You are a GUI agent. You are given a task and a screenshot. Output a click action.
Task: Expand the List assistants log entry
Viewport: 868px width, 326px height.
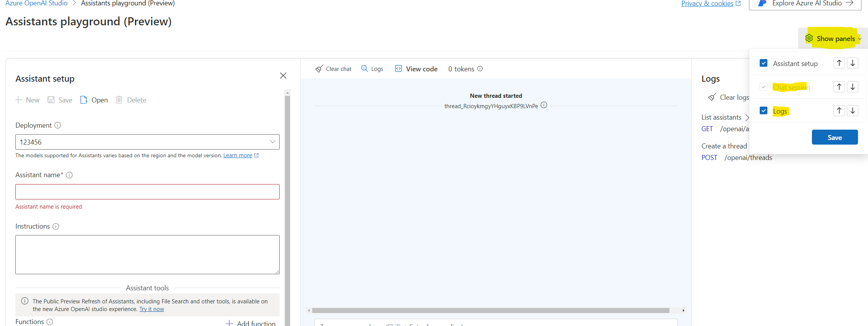725,117
